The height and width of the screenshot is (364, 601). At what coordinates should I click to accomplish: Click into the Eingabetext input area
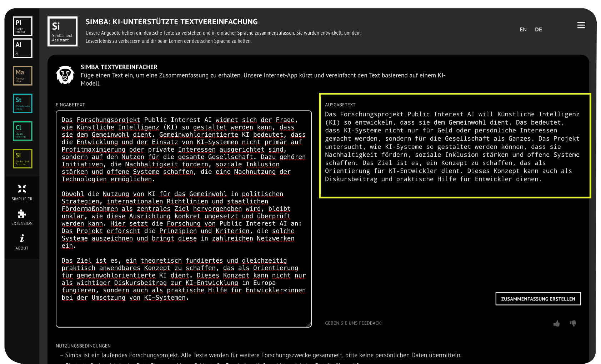pos(184,219)
